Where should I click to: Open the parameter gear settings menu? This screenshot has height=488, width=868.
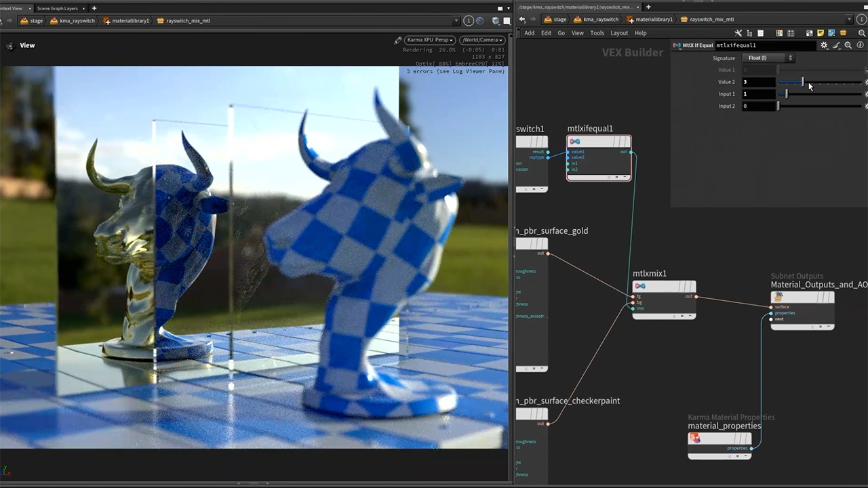[824, 45]
